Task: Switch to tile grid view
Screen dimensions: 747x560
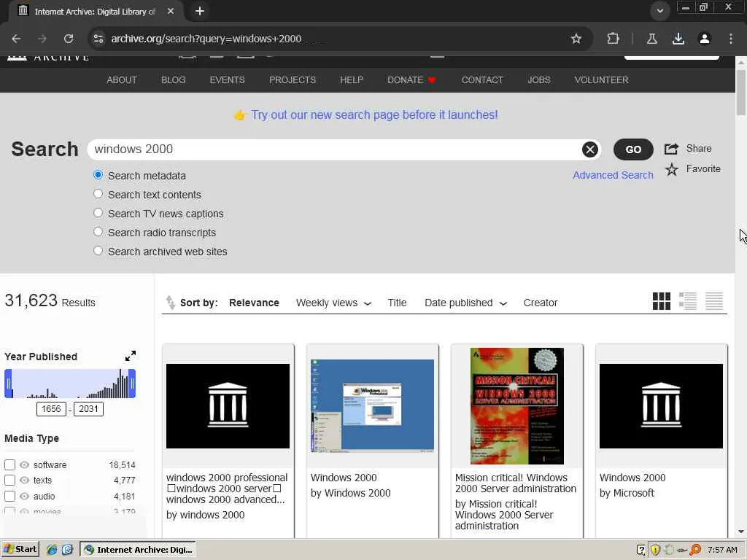Action: 661,301
